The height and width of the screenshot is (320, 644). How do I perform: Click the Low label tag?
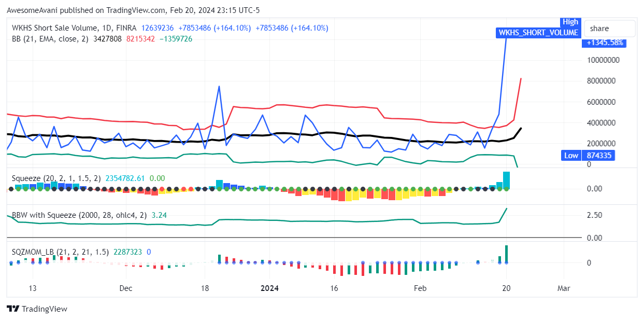click(571, 155)
